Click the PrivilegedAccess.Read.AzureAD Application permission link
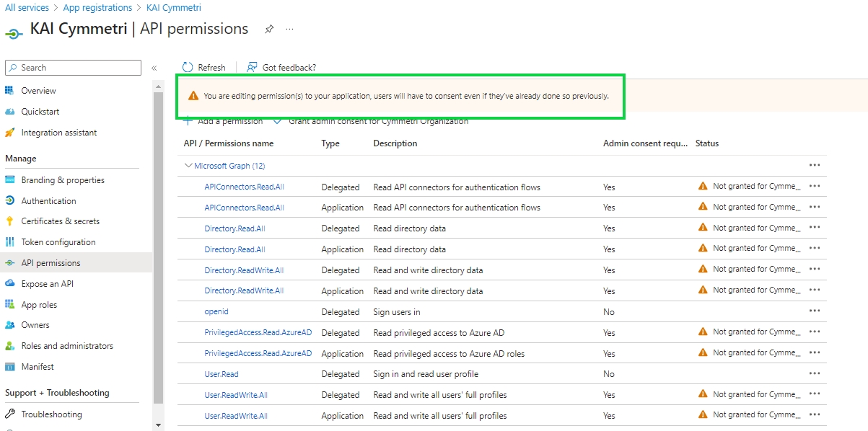This screenshot has width=868, height=431. tap(258, 354)
